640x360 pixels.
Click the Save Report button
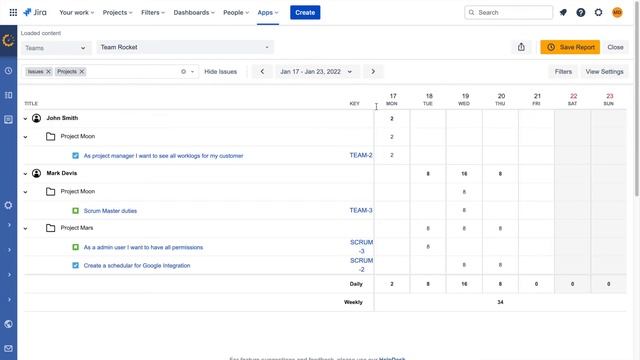[570, 47]
